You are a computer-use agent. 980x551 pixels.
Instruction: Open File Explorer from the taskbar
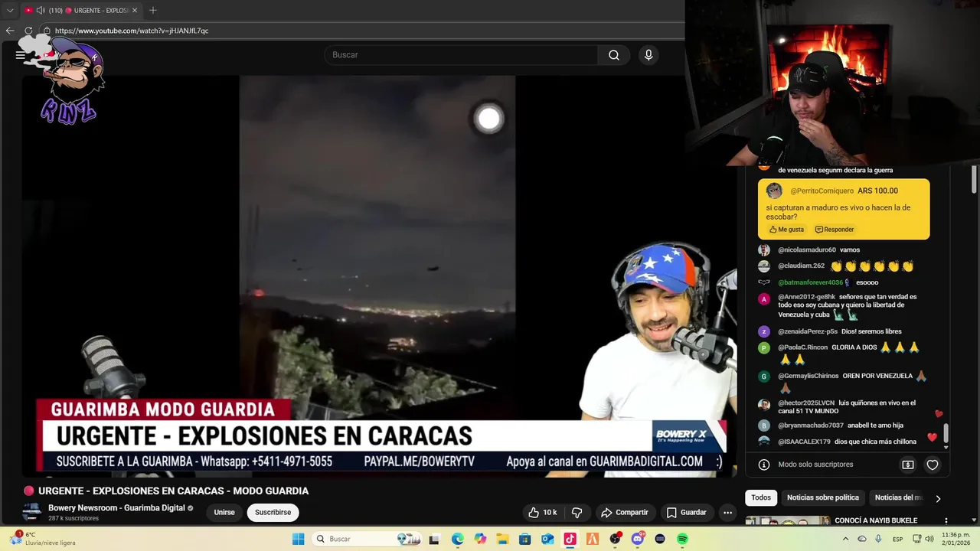502,539
